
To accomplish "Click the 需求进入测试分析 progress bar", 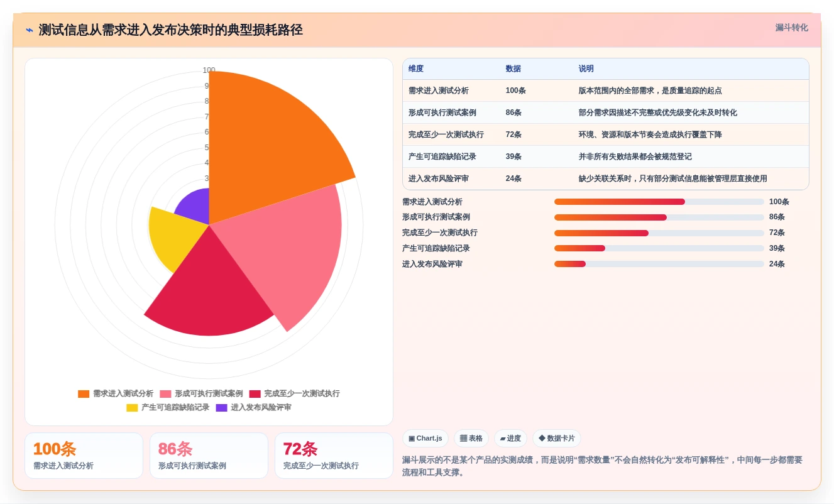I will tap(659, 202).
